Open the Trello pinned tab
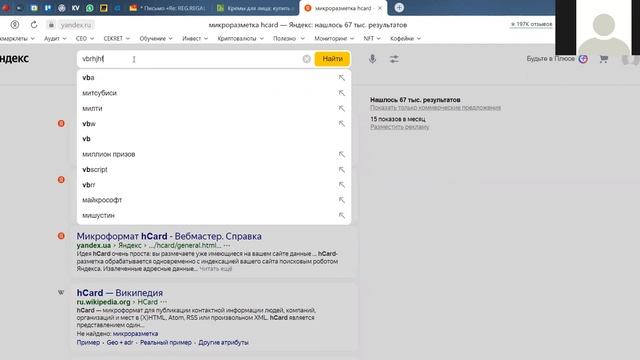This screenshot has width=640, height=360. click(x=48, y=8)
